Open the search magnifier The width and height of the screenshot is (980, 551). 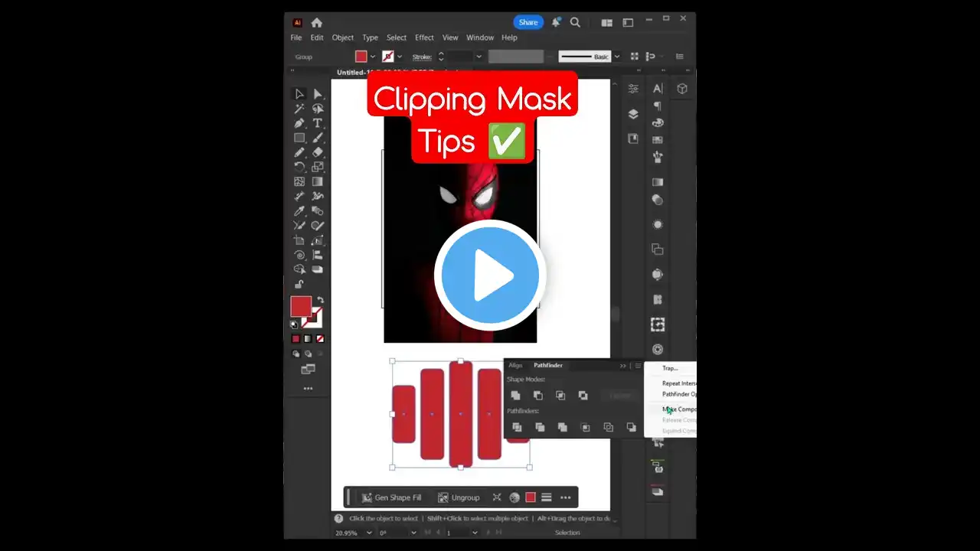point(575,22)
